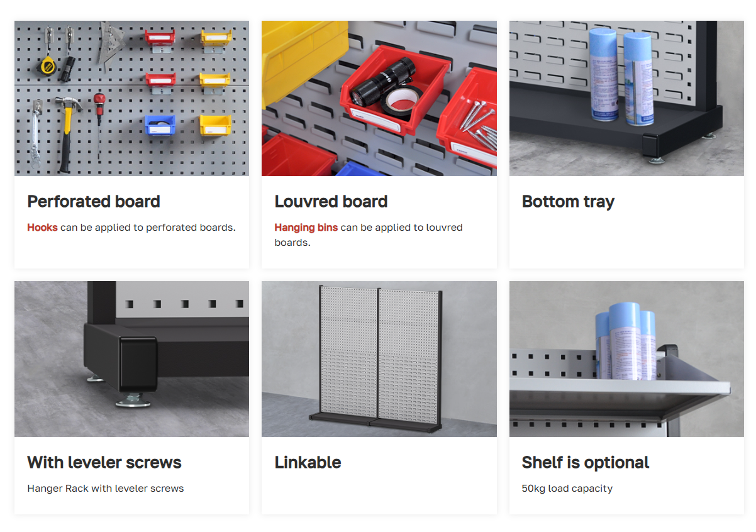Click the 'Linkable' card heading

308,463
